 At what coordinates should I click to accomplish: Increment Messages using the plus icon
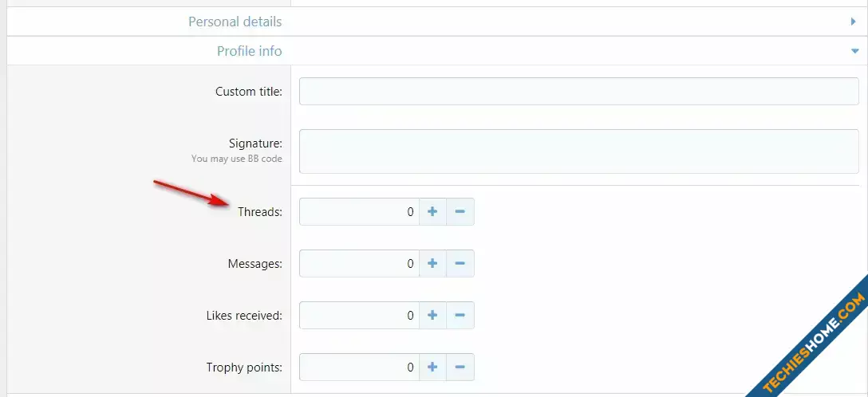pos(432,264)
